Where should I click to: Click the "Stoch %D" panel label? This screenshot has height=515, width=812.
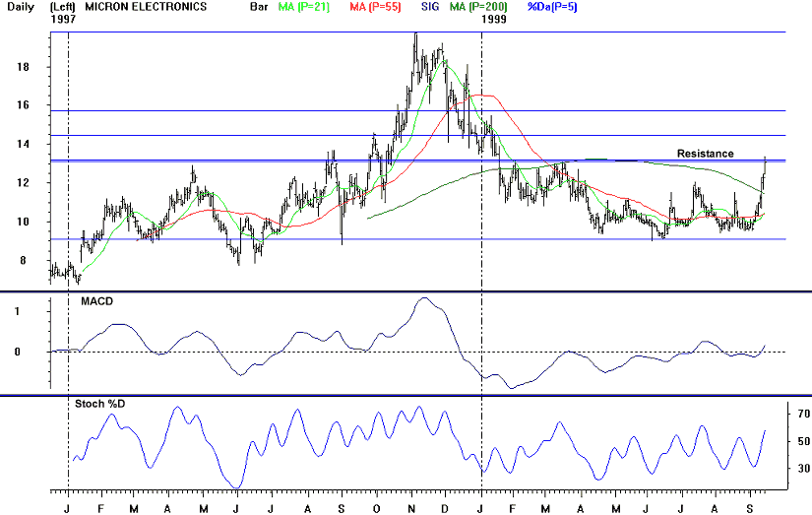tap(100, 404)
